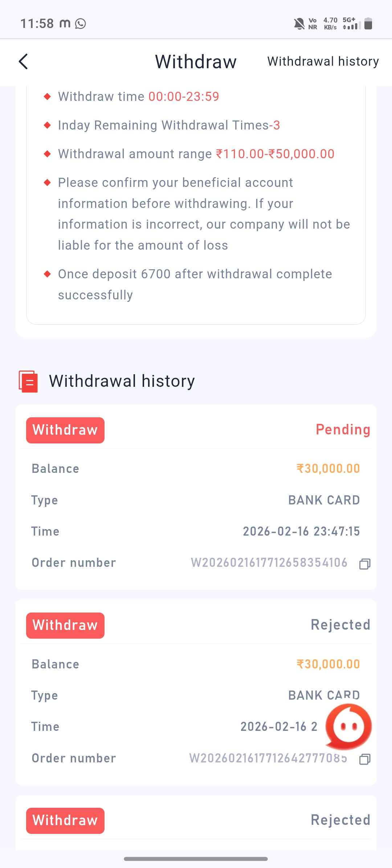
Task: Tap the home gesture bar
Action: click(x=196, y=859)
